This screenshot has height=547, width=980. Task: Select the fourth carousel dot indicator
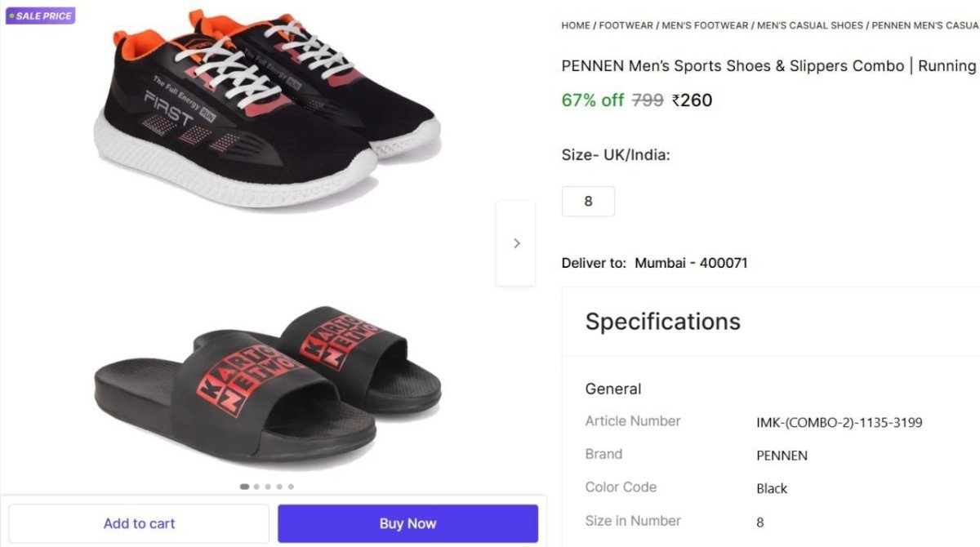coord(278,486)
